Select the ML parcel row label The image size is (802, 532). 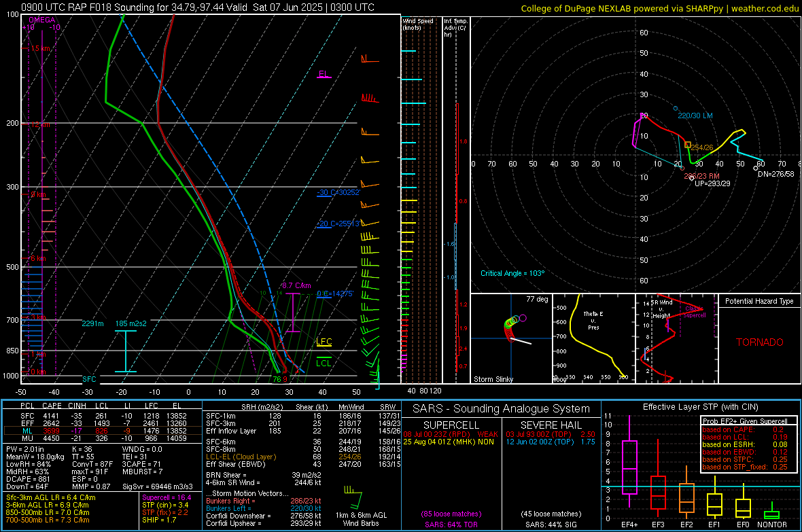coord(27,431)
